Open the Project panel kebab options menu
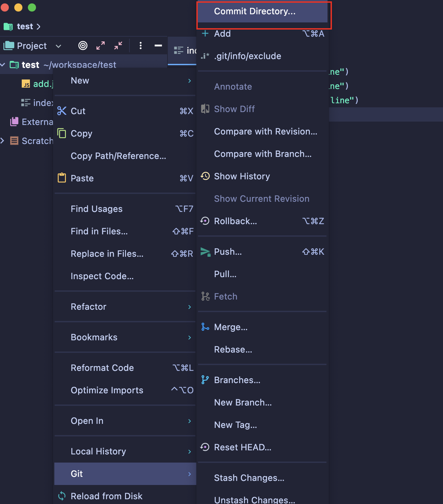The height and width of the screenshot is (504, 443). [x=140, y=46]
